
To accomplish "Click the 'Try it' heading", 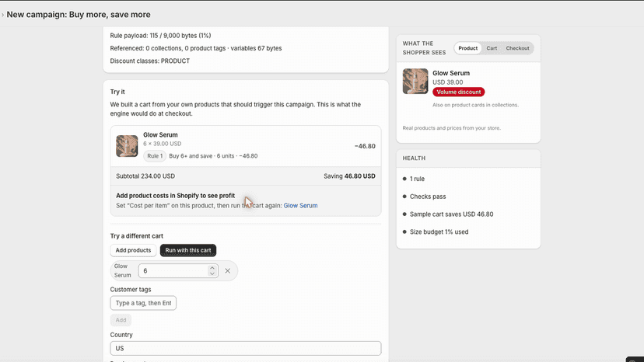I will pos(117,92).
